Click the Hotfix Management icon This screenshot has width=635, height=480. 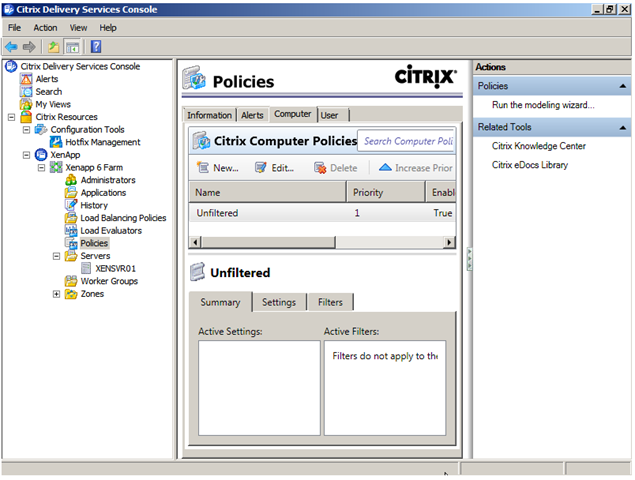[56, 142]
